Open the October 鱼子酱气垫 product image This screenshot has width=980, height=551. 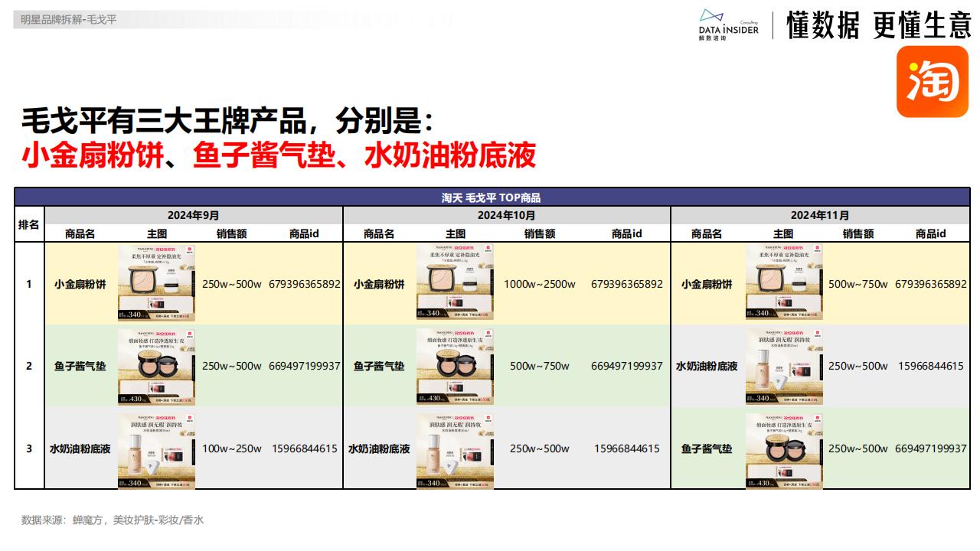tap(455, 366)
